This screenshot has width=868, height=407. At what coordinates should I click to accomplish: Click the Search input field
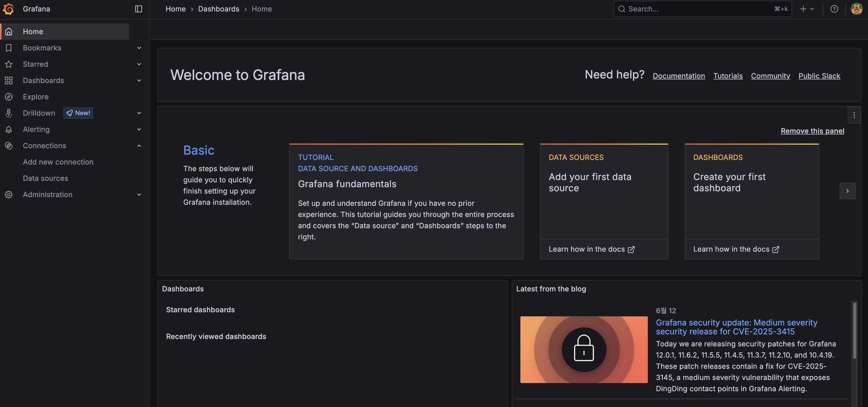click(x=703, y=9)
